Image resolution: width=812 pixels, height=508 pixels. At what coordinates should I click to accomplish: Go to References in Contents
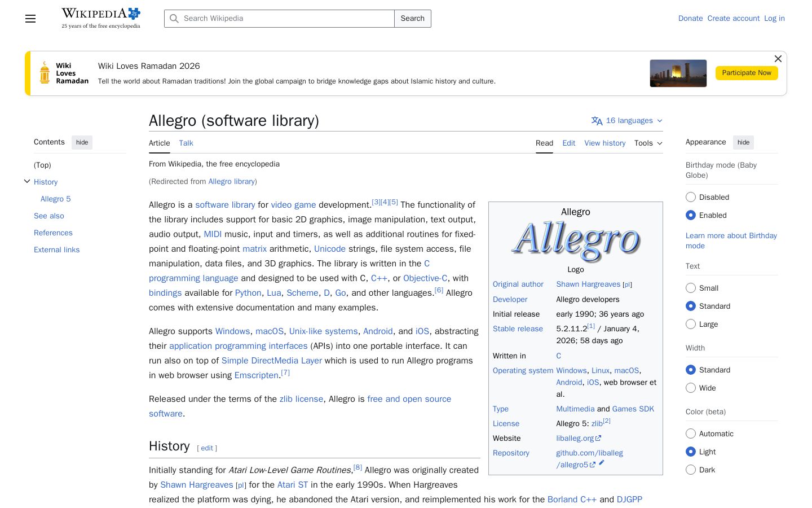point(53,233)
